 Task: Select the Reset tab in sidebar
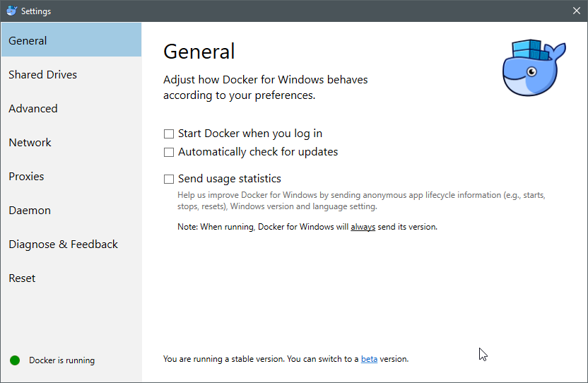(71, 278)
